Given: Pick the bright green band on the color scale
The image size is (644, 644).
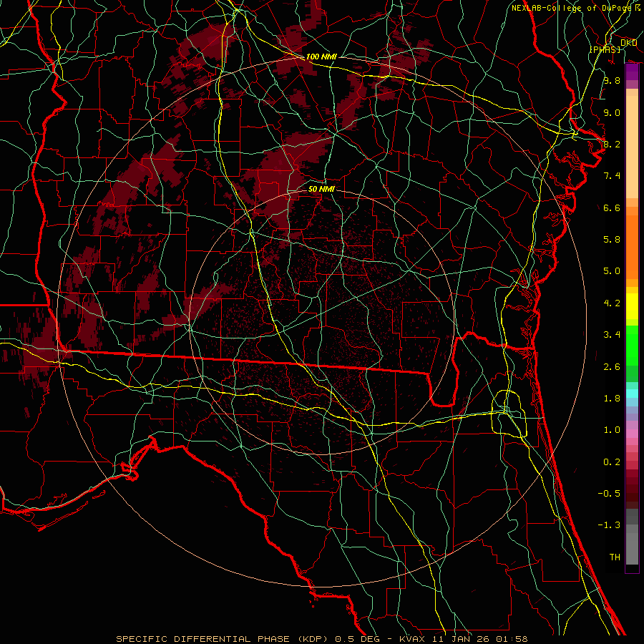Looking at the screenshot, I should [632, 345].
